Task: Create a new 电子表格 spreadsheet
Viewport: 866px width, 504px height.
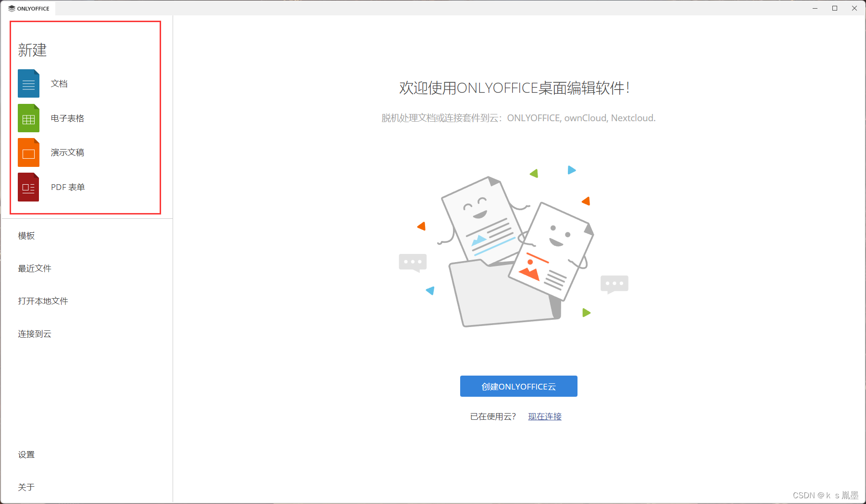Action: point(67,118)
